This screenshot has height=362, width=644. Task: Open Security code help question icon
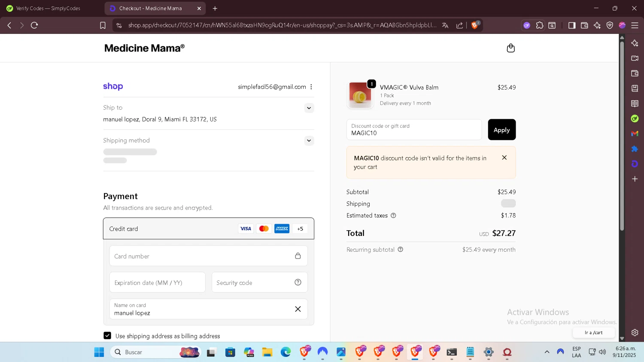298,282
